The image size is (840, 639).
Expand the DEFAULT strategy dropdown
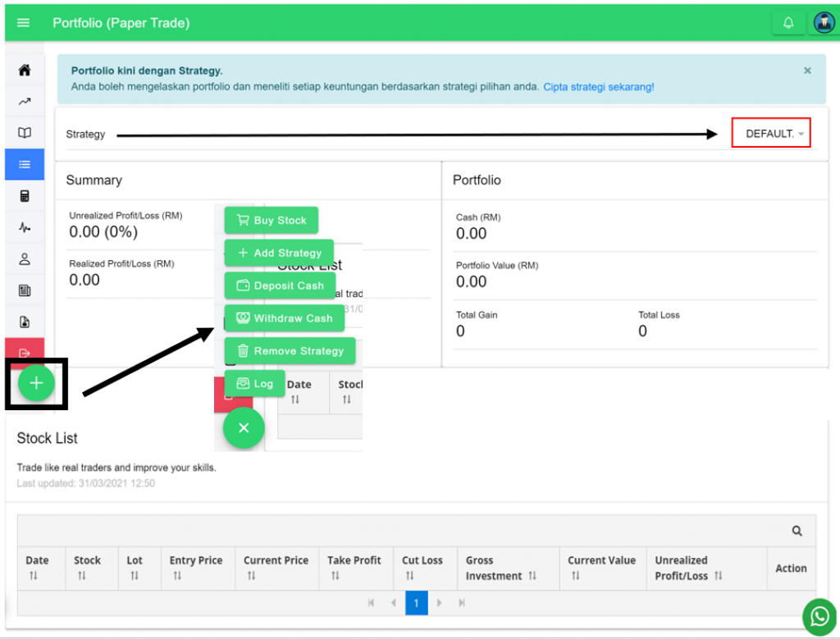click(x=771, y=134)
